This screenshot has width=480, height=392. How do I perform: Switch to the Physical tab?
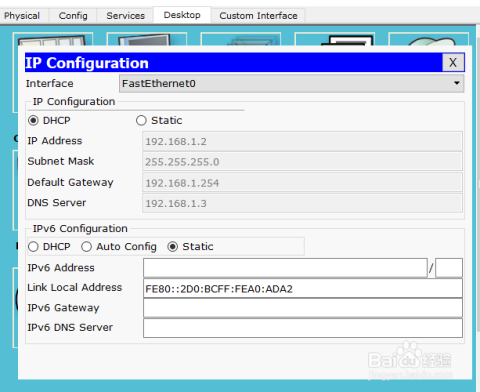point(22,16)
